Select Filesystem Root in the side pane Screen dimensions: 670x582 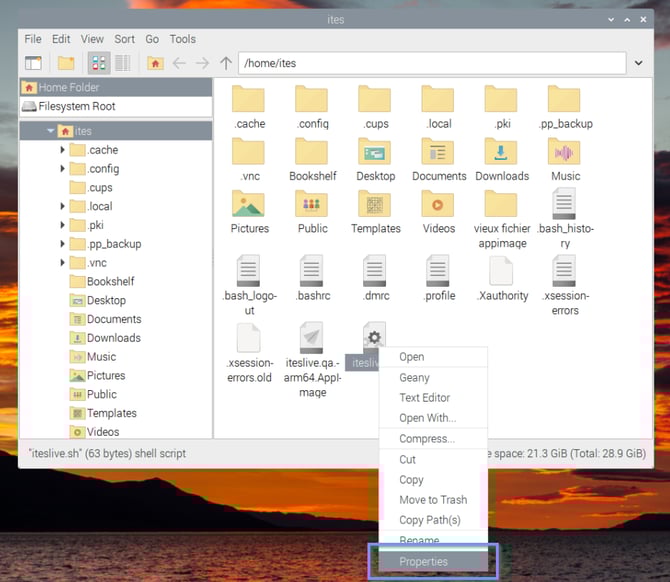[x=76, y=106]
